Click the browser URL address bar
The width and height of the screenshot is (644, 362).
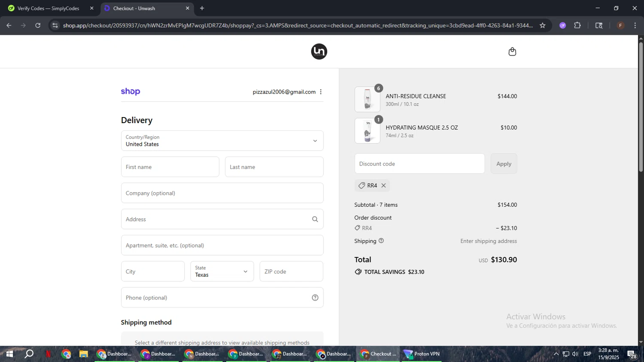tap(298, 25)
